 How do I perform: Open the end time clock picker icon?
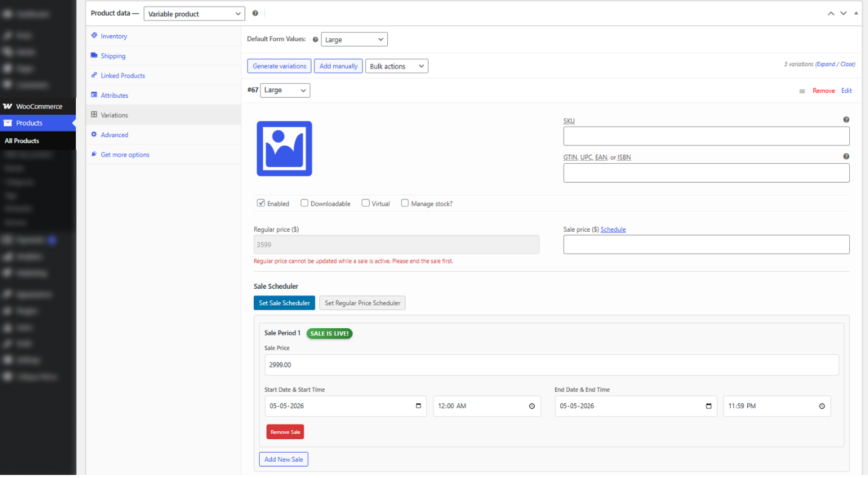click(822, 406)
